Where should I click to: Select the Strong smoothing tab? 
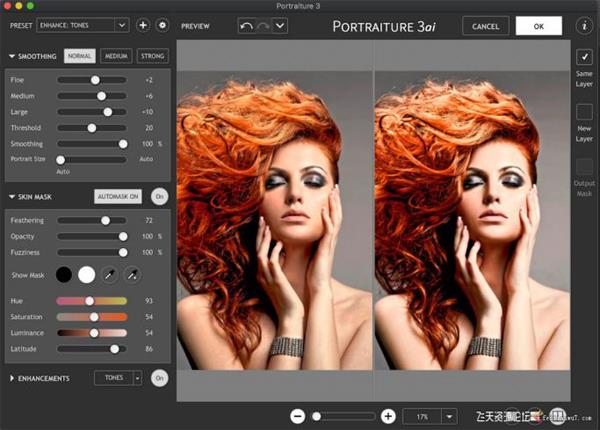[x=152, y=56]
